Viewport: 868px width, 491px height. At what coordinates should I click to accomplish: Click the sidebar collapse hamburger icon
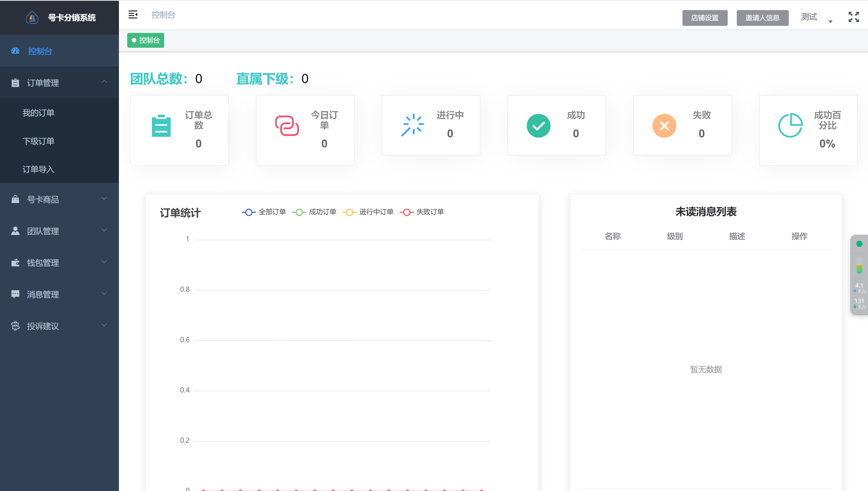[x=133, y=15]
